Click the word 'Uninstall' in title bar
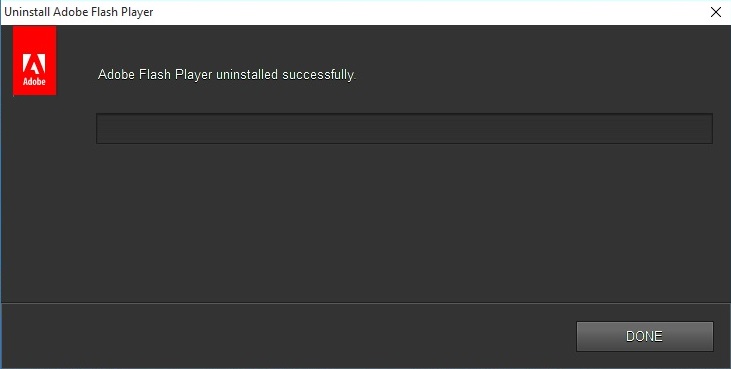The width and height of the screenshot is (731, 369). [28, 12]
